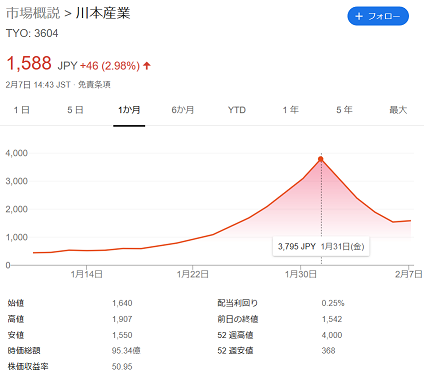Click the chart peak data point marker
This screenshot has height=375, width=424.
[321, 159]
